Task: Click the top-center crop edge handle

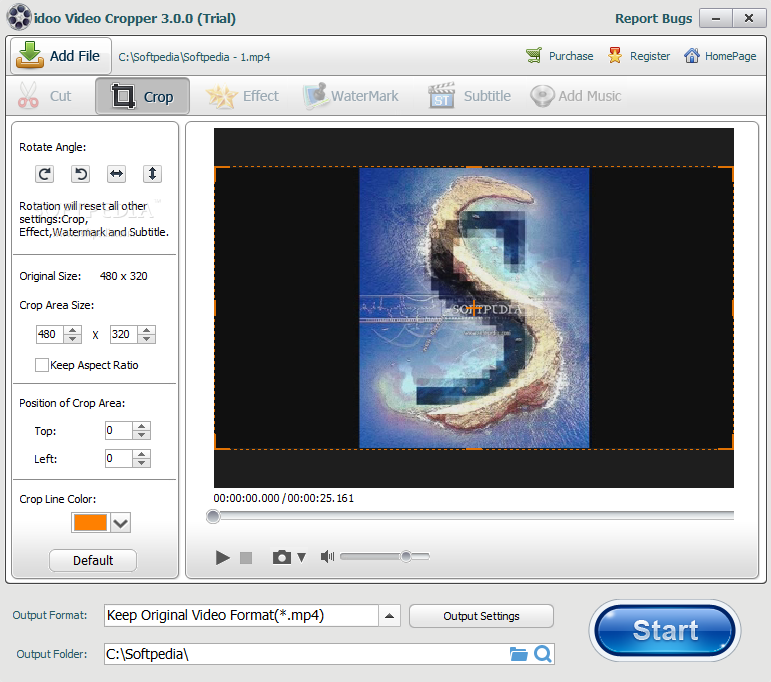Action: click(x=474, y=167)
